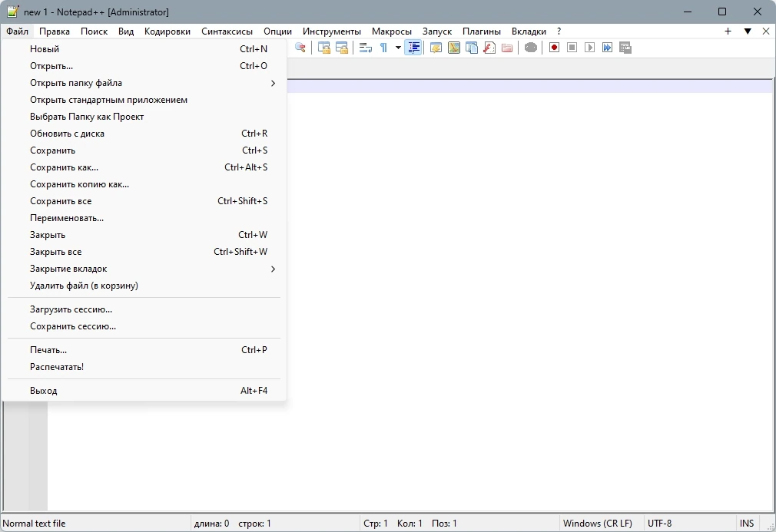Toggle the indent guide icon
The height and width of the screenshot is (532, 776).
tap(413, 48)
